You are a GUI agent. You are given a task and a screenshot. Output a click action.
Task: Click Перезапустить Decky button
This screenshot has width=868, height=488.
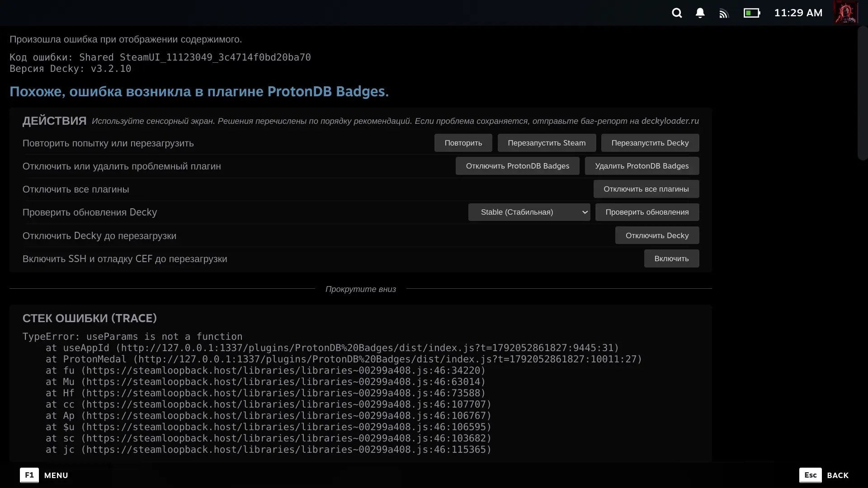point(650,143)
